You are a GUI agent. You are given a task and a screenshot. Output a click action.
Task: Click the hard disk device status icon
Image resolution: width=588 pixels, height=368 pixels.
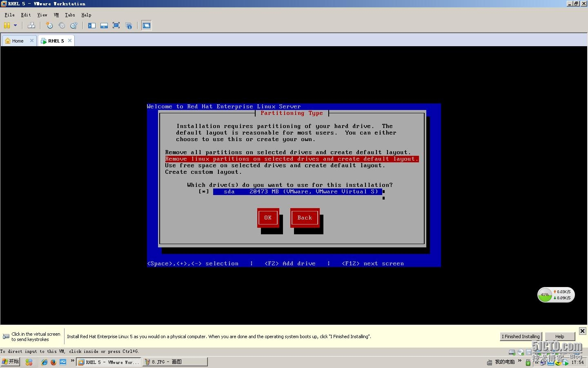[x=512, y=352]
